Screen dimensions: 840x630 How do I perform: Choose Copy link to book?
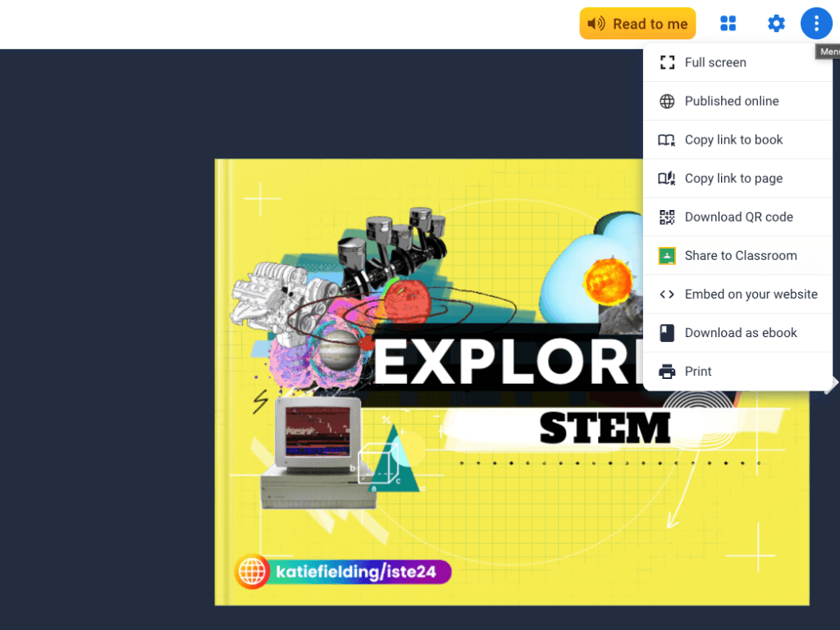click(733, 139)
